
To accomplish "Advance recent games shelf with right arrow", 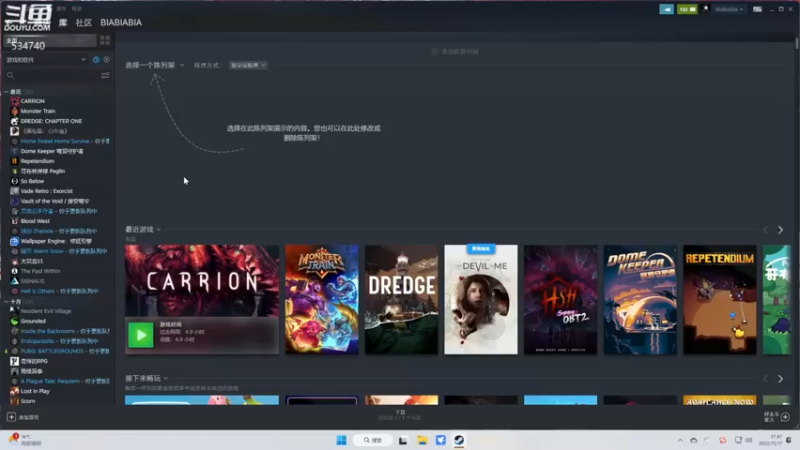I will click(780, 230).
